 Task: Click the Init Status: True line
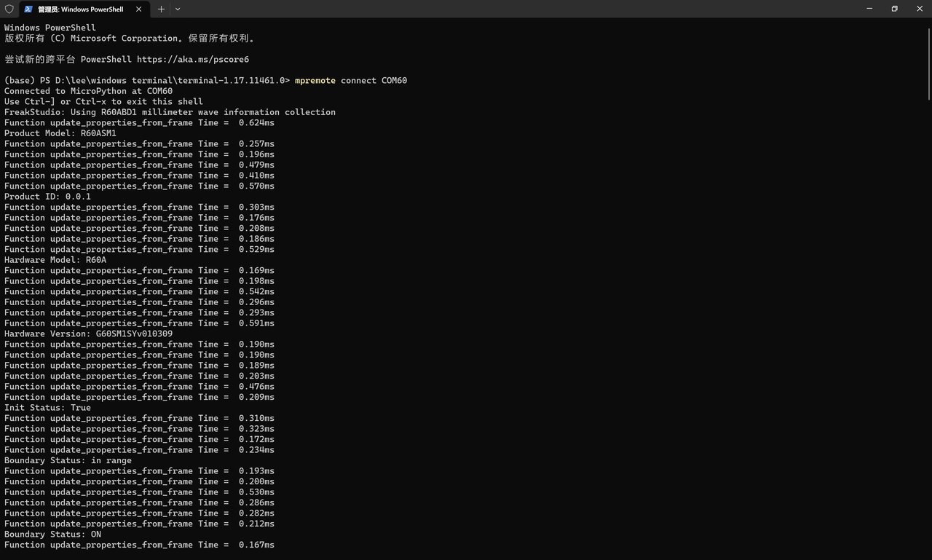point(47,408)
